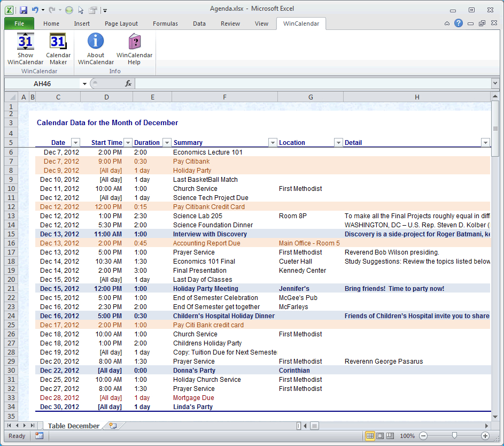This screenshot has width=504, height=446.
Task: Open the Show WinCalendar tool
Action: click(25, 47)
